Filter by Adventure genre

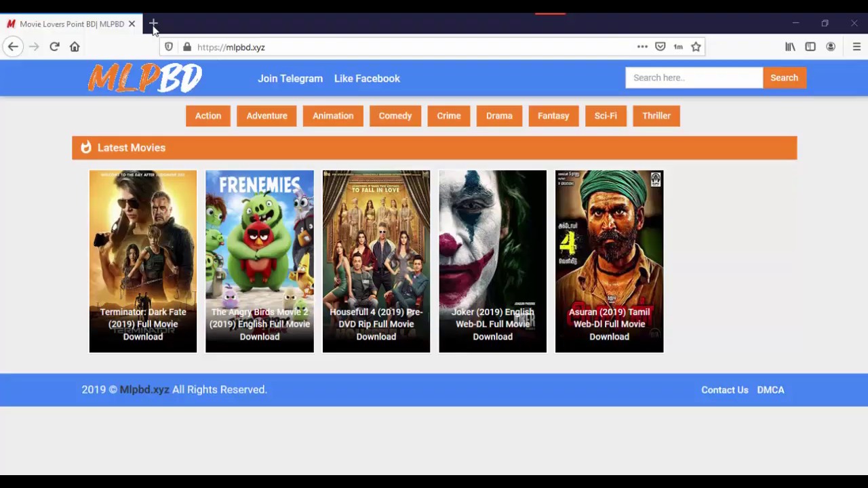click(267, 116)
